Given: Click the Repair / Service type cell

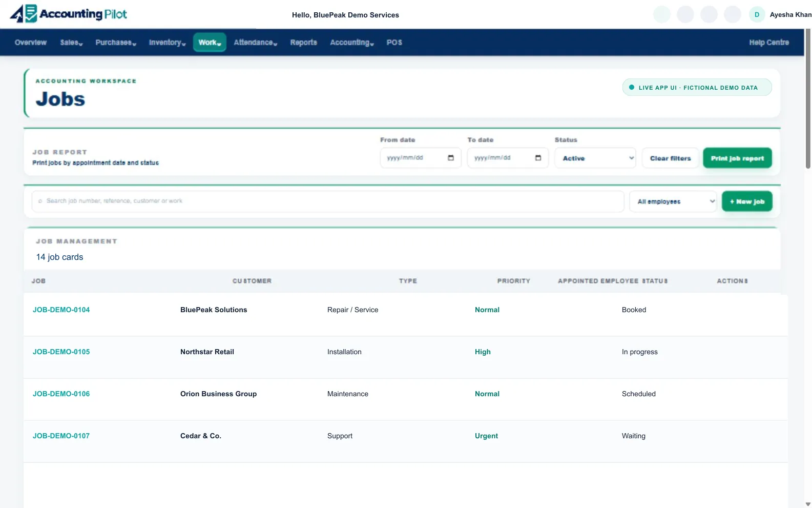Looking at the screenshot, I should [352, 310].
